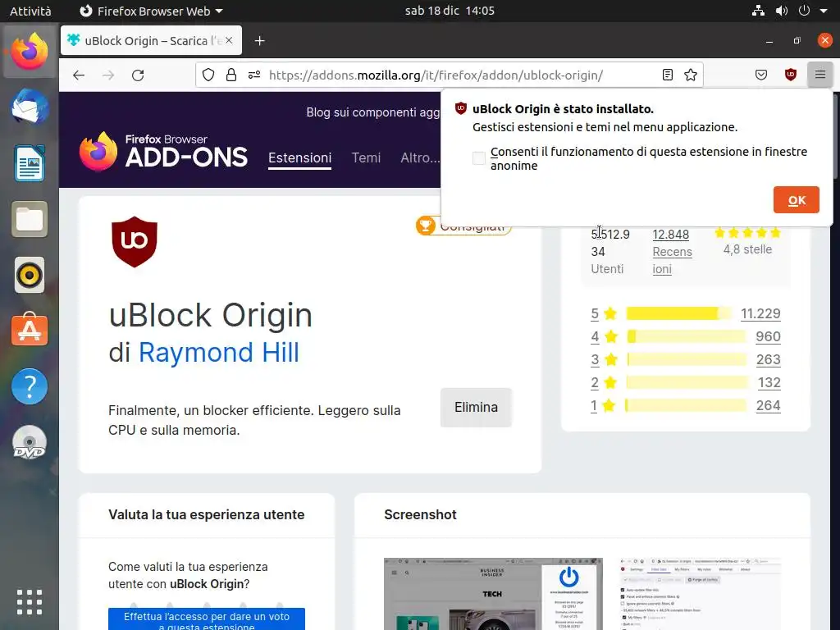Click the five-star average rating icons
The height and width of the screenshot is (630, 840).
pos(747,233)
